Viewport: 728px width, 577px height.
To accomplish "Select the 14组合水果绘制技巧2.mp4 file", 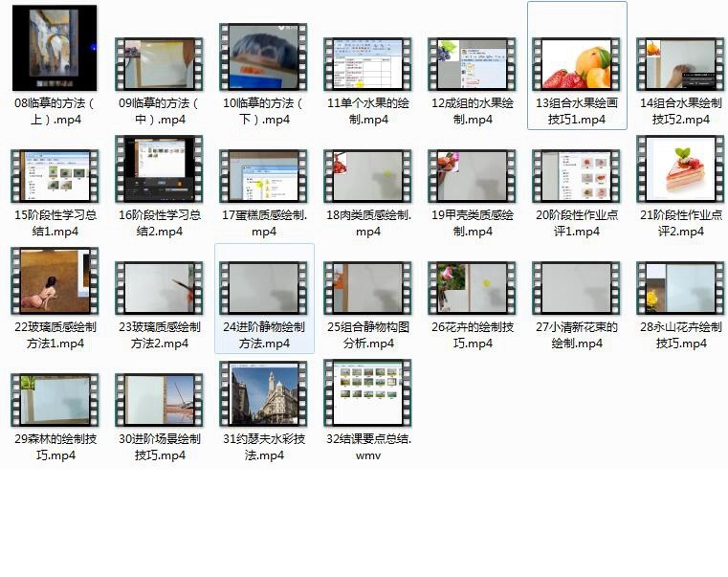I will (x=680, y=64).
